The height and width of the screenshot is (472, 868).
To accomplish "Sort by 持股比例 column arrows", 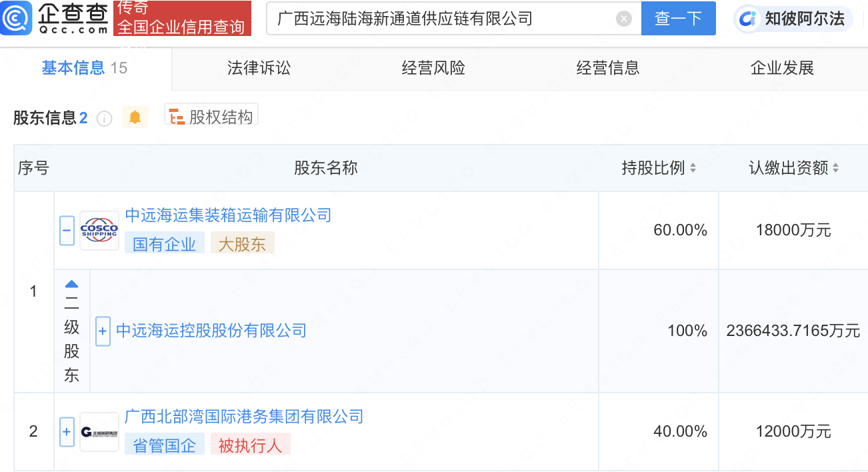I will pos(693,169).
